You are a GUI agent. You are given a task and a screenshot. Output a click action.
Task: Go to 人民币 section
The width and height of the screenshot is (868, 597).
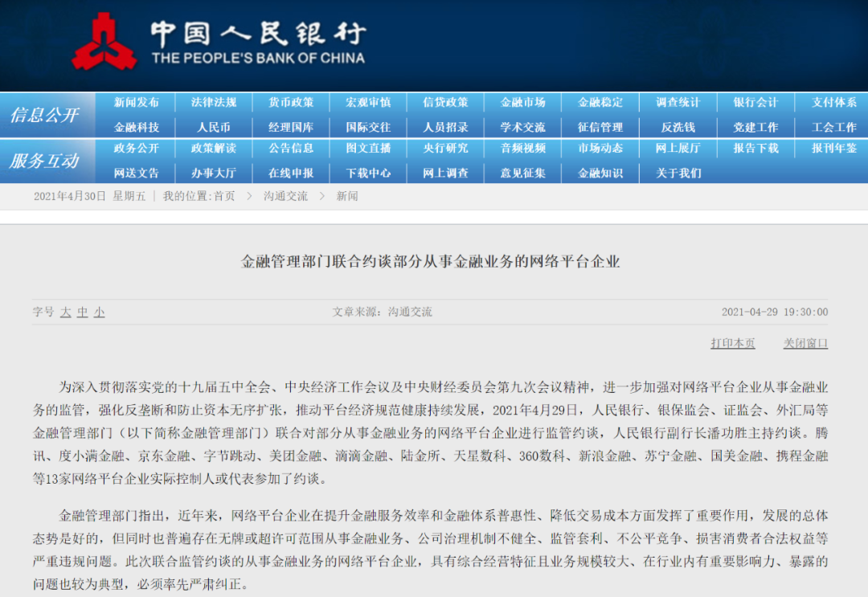(214, 127)
